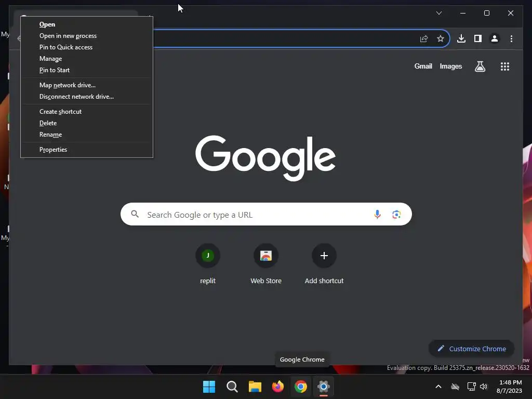Click the large Google logo
This screenshot has height=399, width=532.
(265, 158)
